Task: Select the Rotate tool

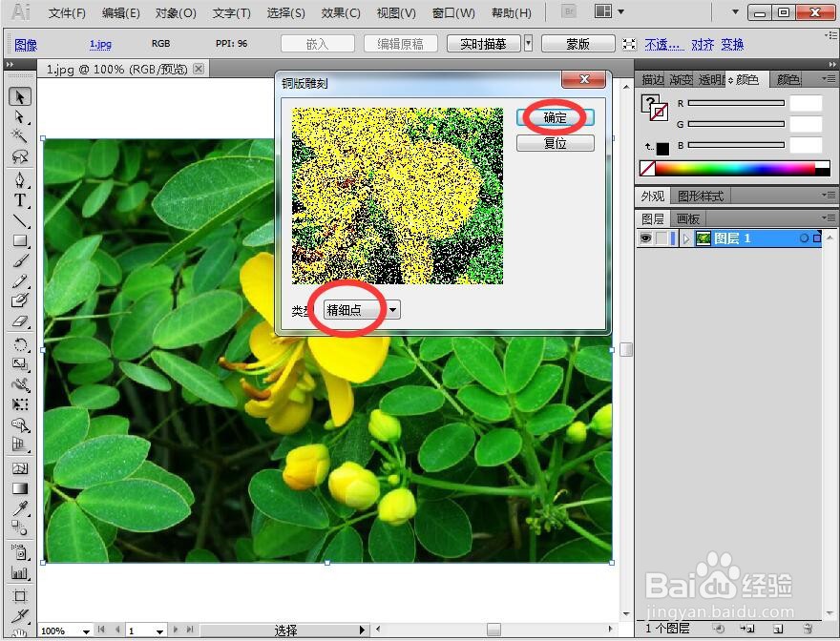Action: 20,344
